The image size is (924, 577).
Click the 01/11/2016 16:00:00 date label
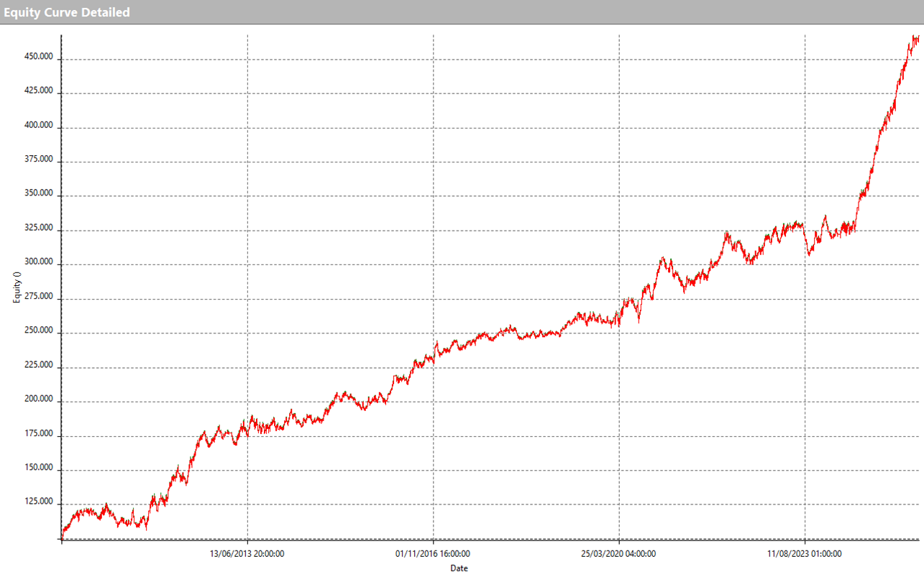(x=433, y=554)
